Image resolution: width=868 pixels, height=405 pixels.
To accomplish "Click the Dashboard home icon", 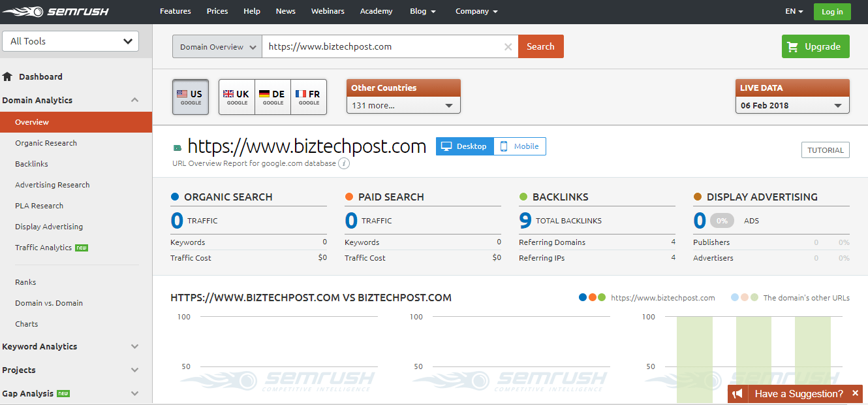I will pyautogui.click(x=8, y=76).
